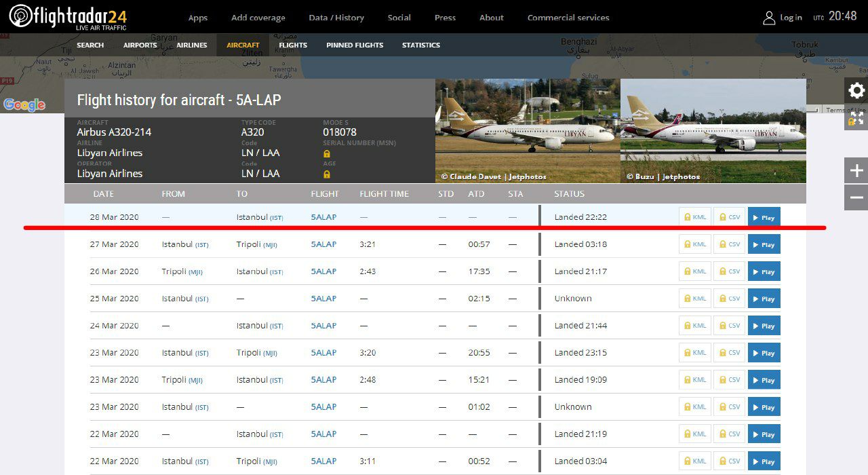Screen dimensions: 868x475
Task: Open the Data / History menu
Action: [x=336, y=18]
